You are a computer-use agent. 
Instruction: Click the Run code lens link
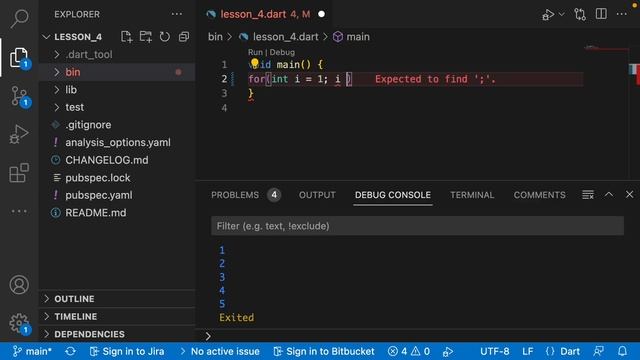255,52
